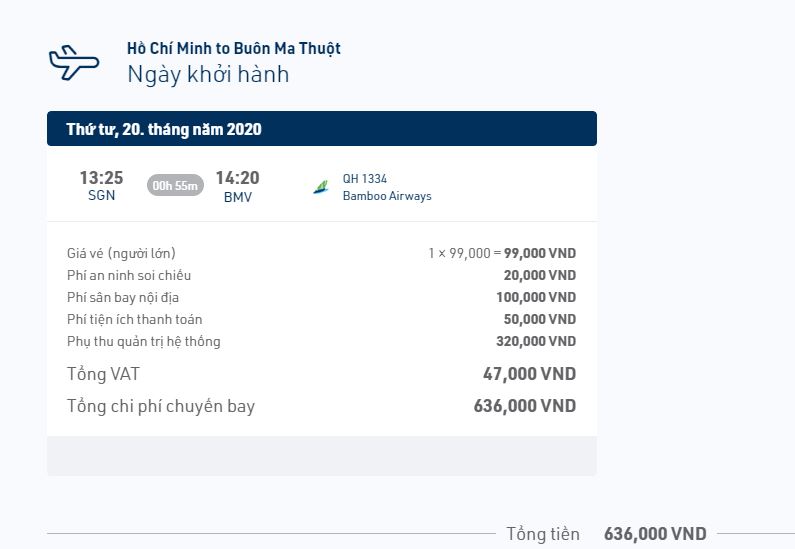Select the 00h 55m duration badge

175,186
